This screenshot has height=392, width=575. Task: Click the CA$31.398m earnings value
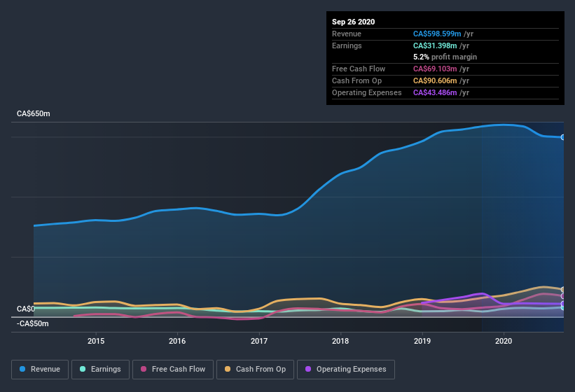coord(435,45)
